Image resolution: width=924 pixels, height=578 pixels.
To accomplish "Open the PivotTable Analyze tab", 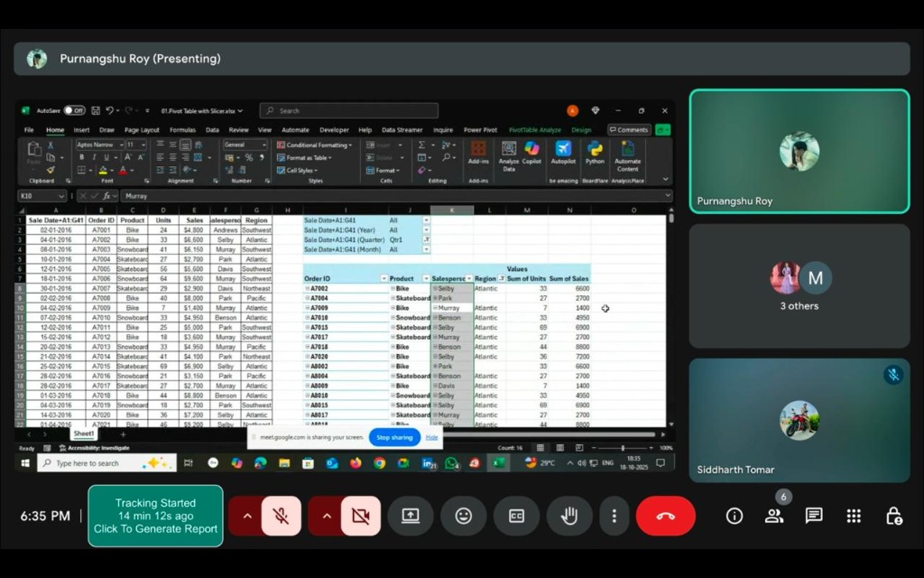I will 534,130.
